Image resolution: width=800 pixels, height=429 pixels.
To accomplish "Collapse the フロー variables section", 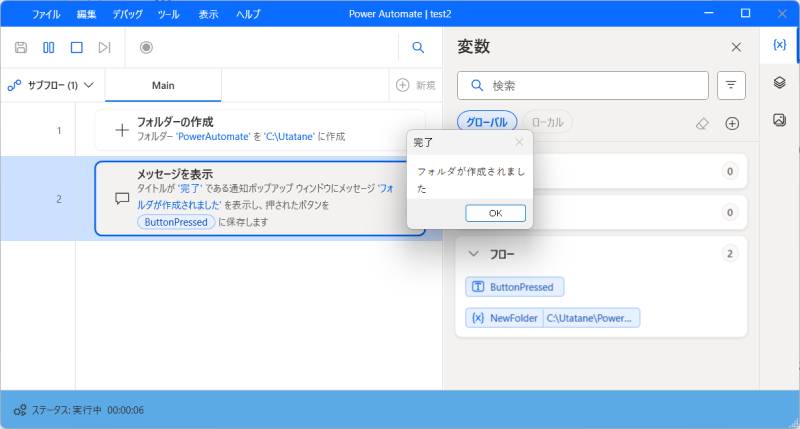I will (x=473, y=254).
